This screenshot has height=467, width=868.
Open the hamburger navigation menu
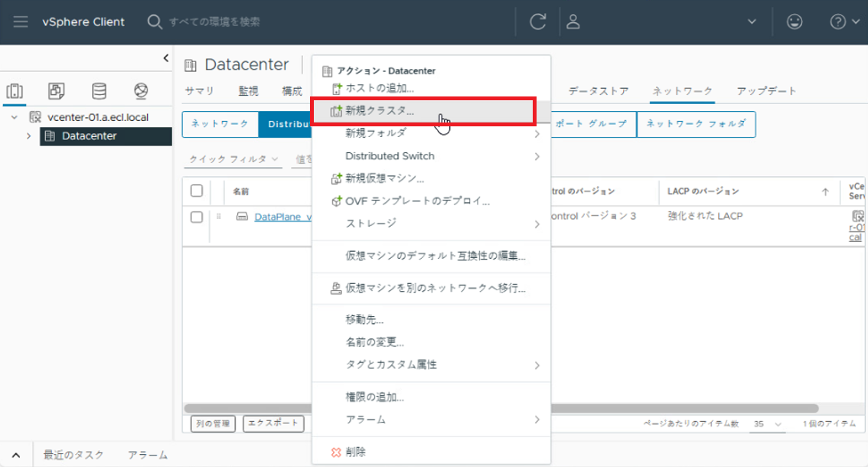(20, 22)
